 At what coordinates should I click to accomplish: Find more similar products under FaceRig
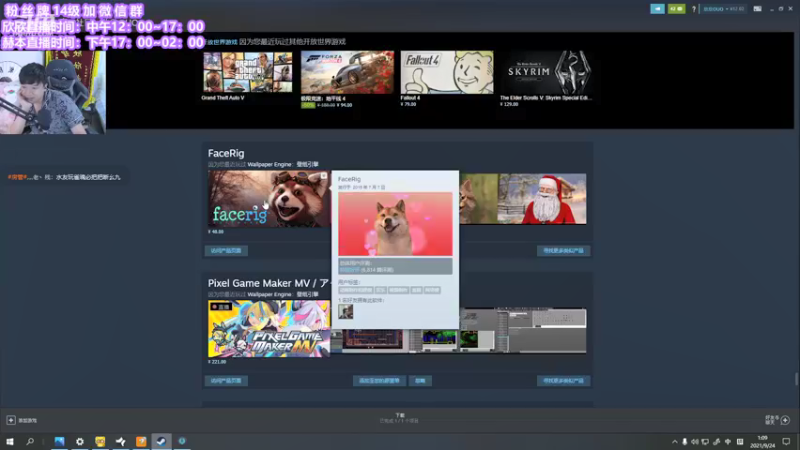click(563, 251)
